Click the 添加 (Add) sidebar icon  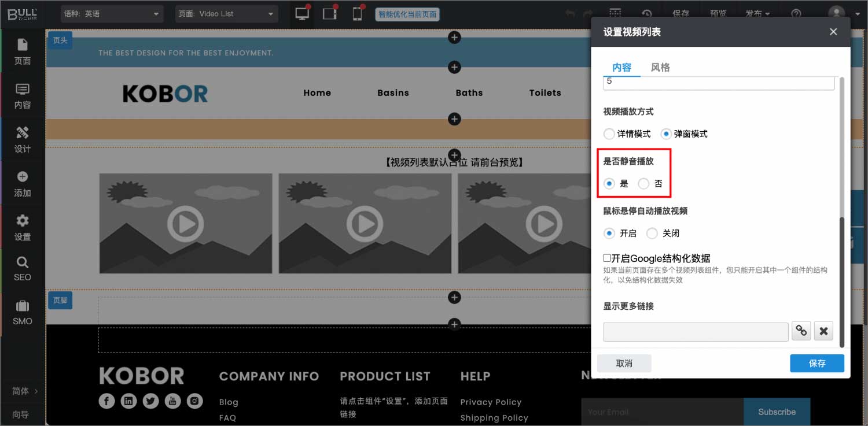coord(23,184)
